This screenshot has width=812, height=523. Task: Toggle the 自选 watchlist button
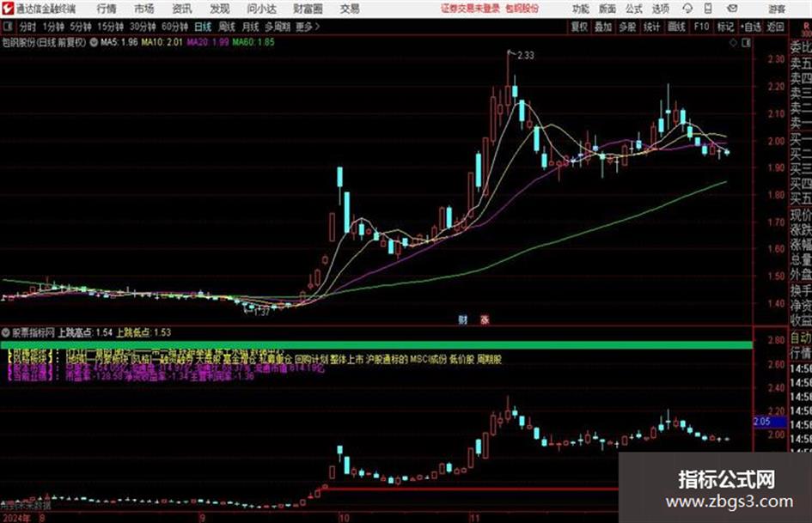pos(750,27)
